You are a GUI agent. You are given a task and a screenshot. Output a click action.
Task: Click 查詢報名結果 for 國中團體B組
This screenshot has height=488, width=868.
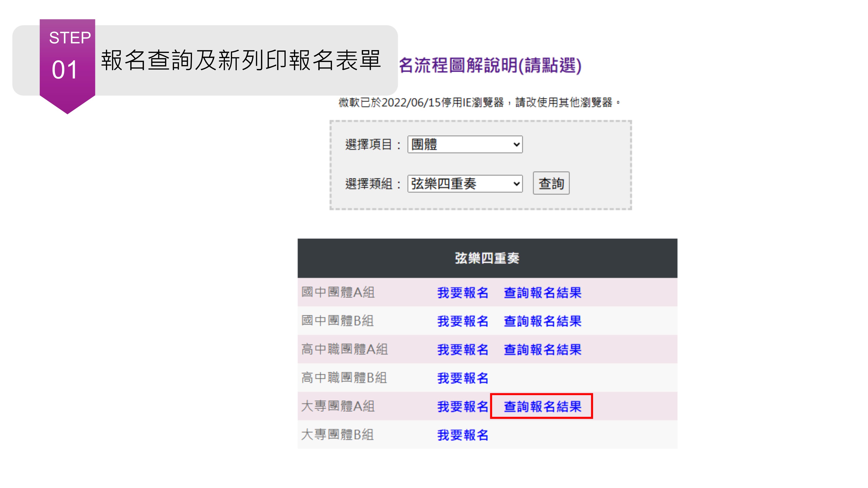(542, 321)
